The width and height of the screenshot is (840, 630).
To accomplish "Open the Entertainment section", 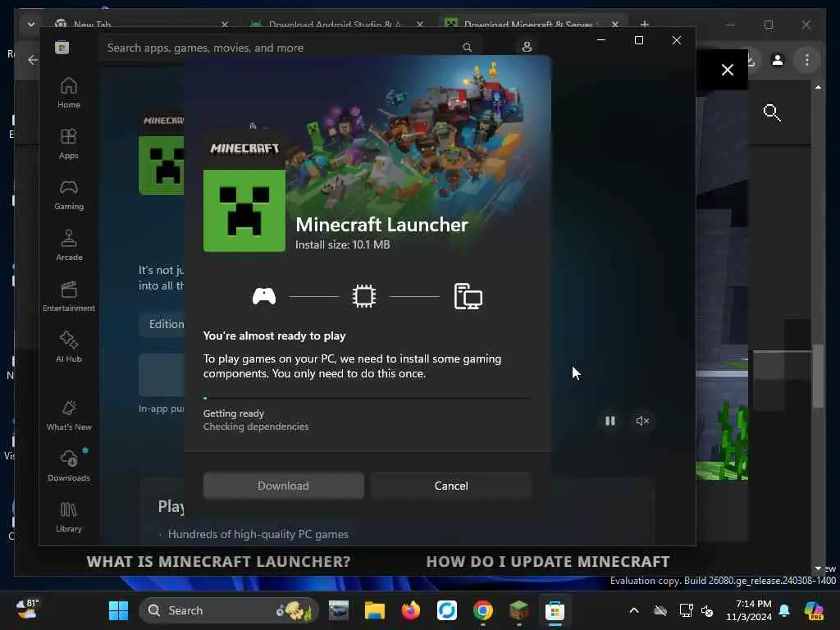I will click(69, 296).
